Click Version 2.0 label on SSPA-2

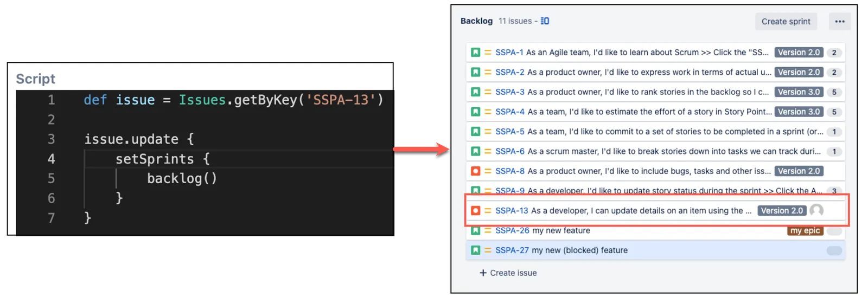(799, 72)
